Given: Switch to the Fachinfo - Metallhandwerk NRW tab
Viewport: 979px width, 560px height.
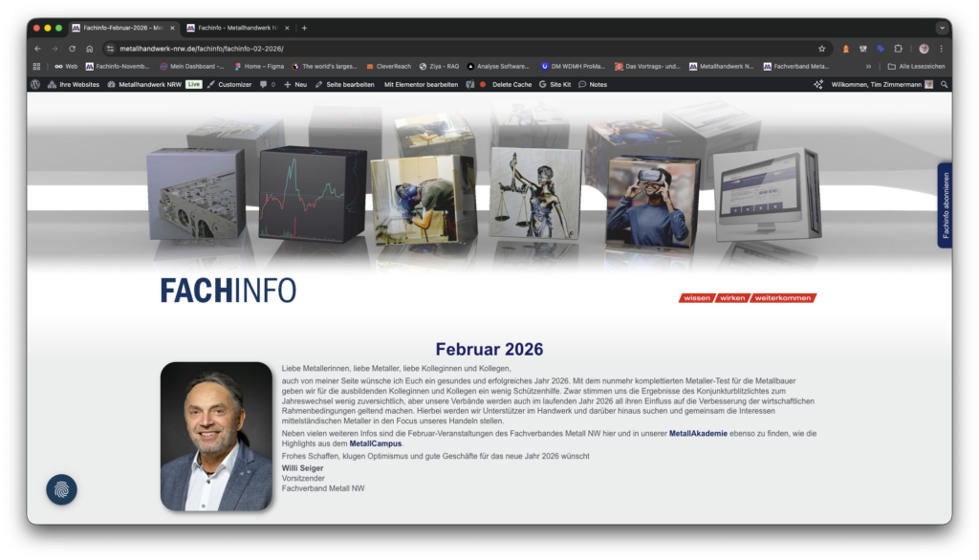Looking at the screenshot, I should pos(235,28).
